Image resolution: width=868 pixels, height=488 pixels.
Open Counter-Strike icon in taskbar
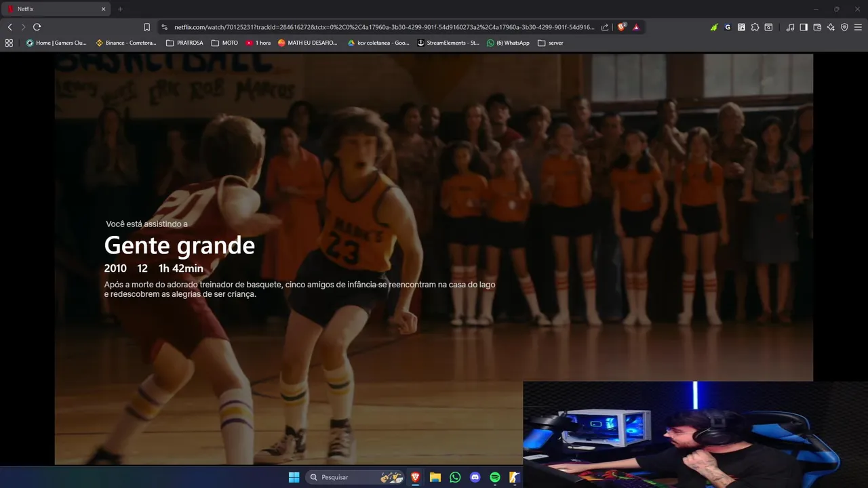515,477
